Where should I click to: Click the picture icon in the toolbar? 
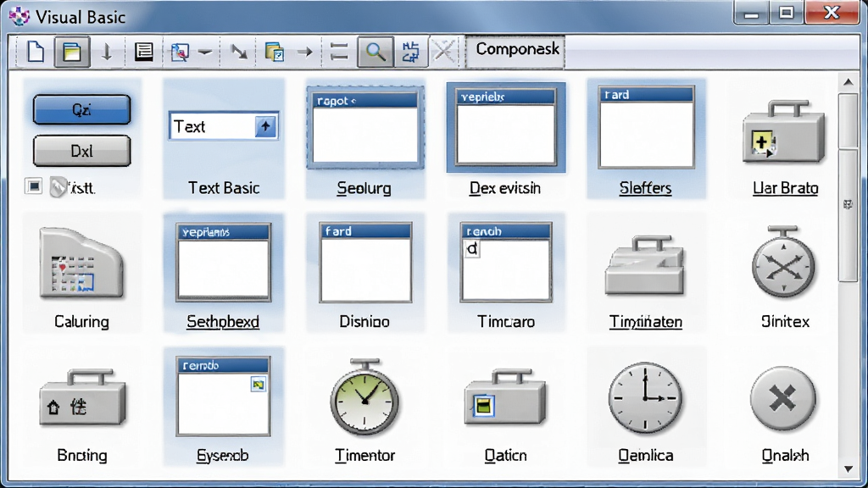[180, 53]
